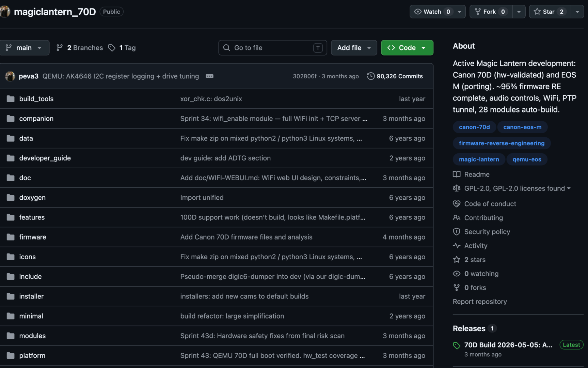
Task: Open the qemu-eos topic tag
Action: pyautogui.click(x=527, y=159)
